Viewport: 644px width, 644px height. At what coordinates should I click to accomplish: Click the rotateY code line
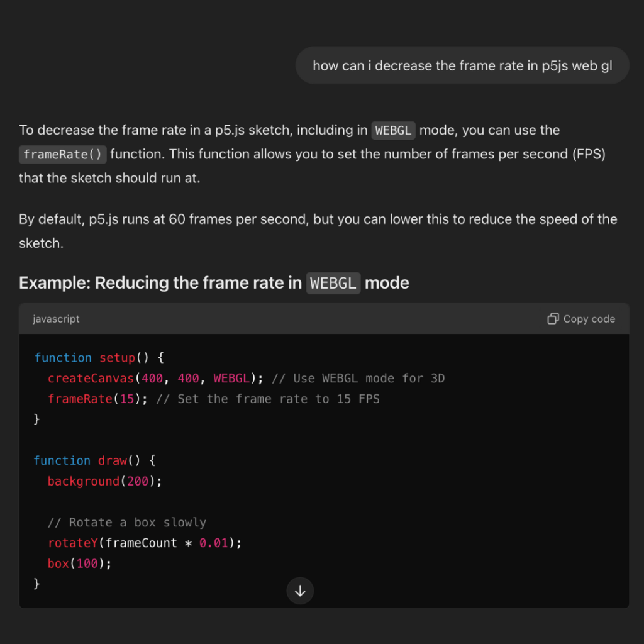click(x=144, y=543)
